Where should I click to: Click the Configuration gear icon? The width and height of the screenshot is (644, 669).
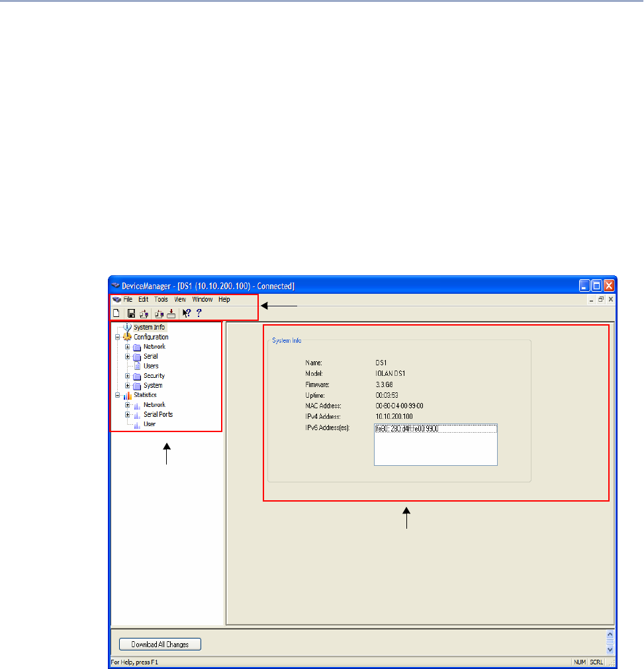pos(127,337)
